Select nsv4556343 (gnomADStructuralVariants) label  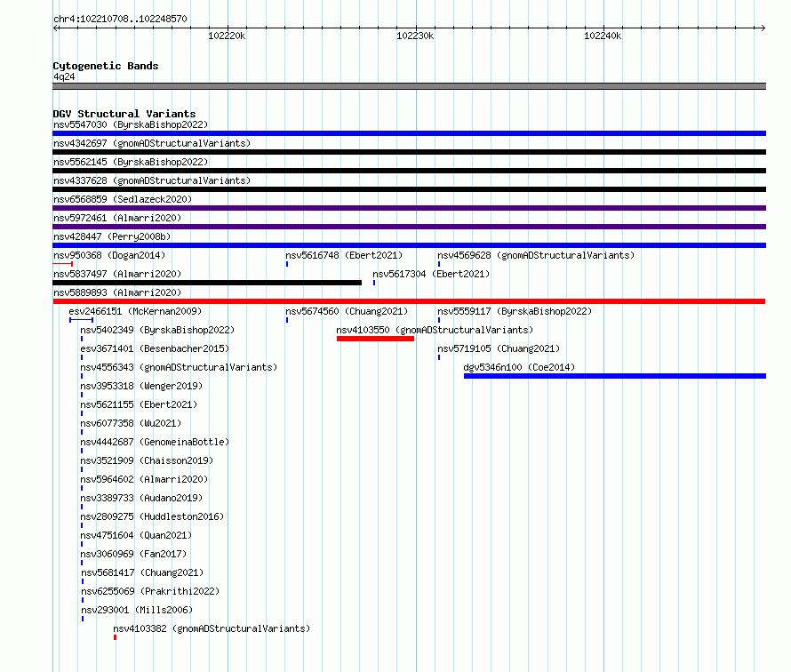pyautogui.click(x=179, y=367)
